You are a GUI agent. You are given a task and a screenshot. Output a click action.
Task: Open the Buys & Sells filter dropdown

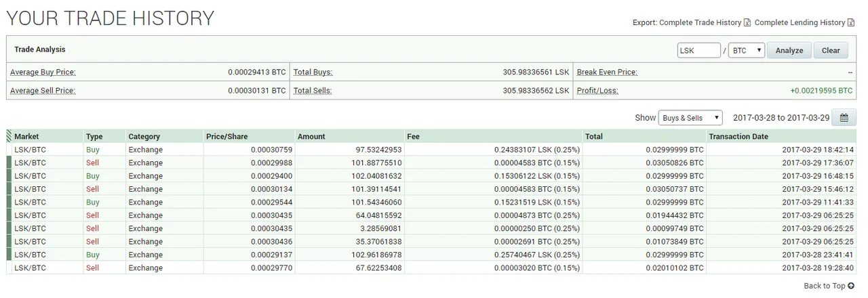[690, 118]
